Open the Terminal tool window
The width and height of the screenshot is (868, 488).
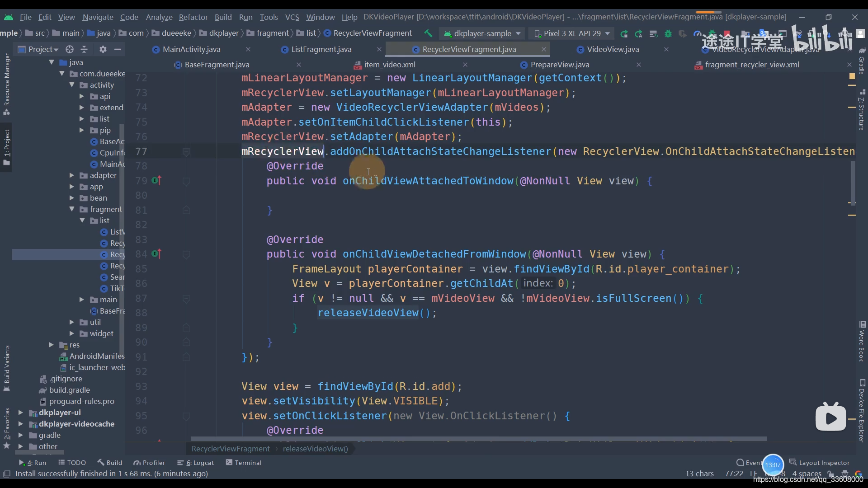[244, 462]
